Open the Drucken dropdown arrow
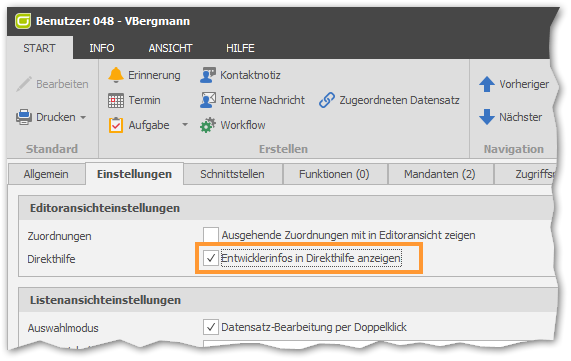 click(x=83, y=117)
